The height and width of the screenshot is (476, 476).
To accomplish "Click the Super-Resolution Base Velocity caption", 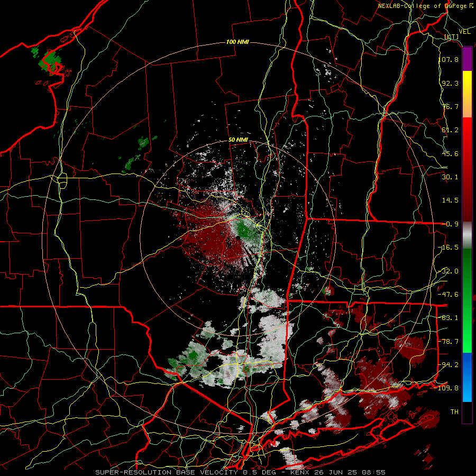I will (x=241, y=472).
